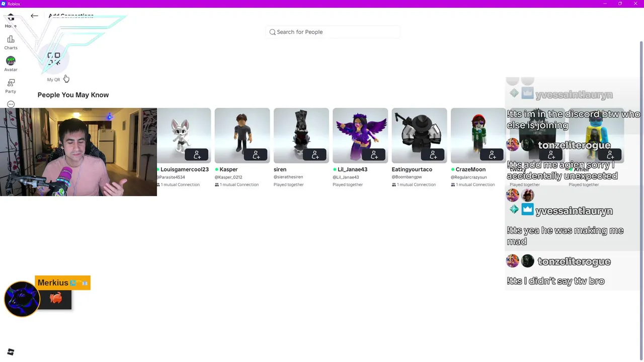The image size is (644, 362).
Task: Add Louisgamercool23 as a connection
Action: (x=197, y=155)
